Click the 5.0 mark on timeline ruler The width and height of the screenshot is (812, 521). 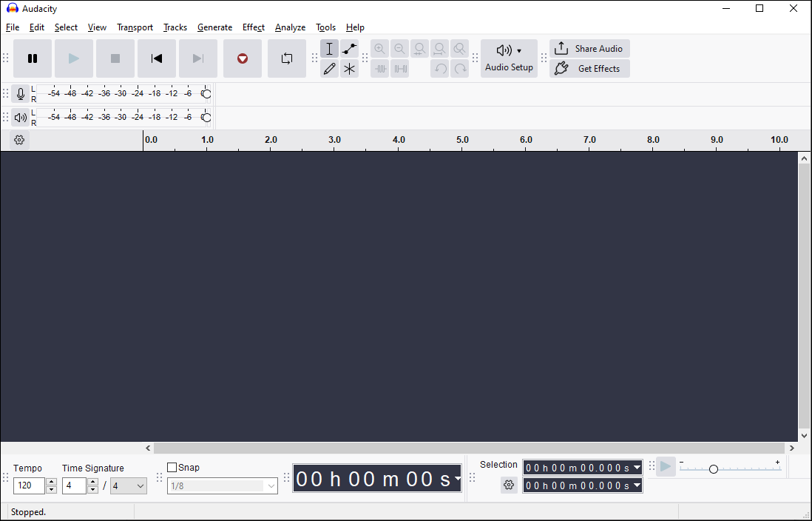coord(462,140)
